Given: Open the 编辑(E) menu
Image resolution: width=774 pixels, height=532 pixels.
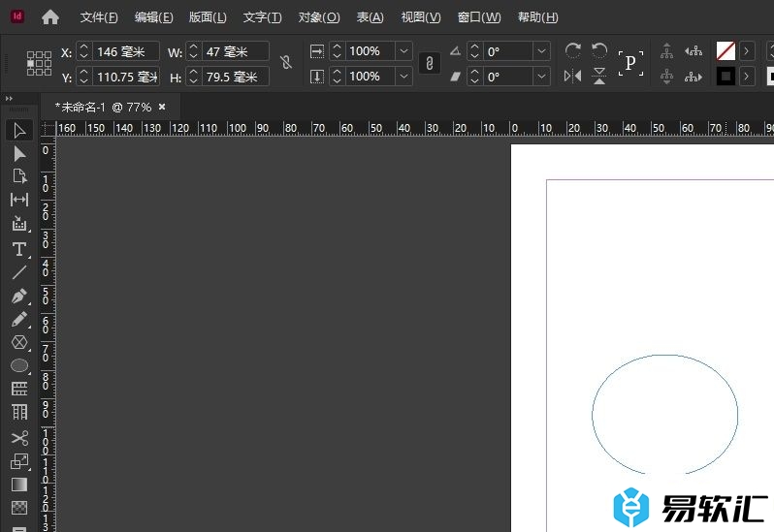Looking at the screenshot, I should pos(153,17).
